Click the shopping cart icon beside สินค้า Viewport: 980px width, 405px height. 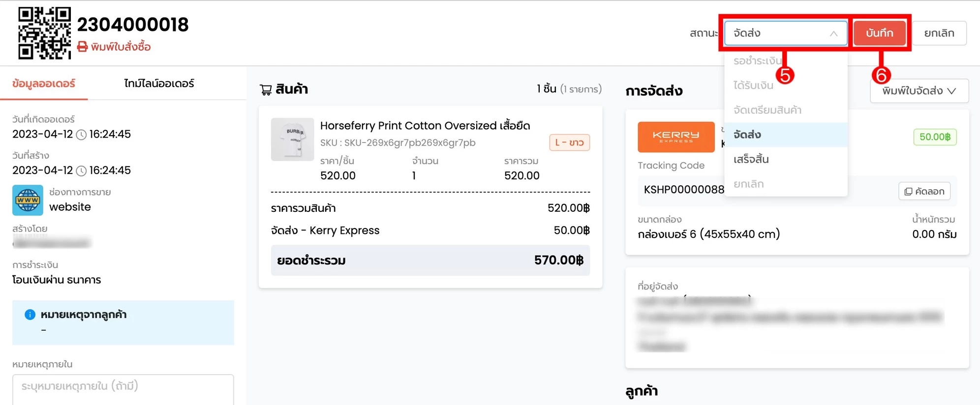pyautogui.click(x=266, y=89)
